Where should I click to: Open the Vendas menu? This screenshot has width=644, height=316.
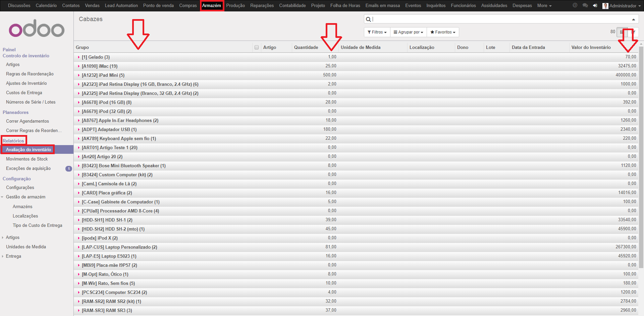tap(92, 5)
